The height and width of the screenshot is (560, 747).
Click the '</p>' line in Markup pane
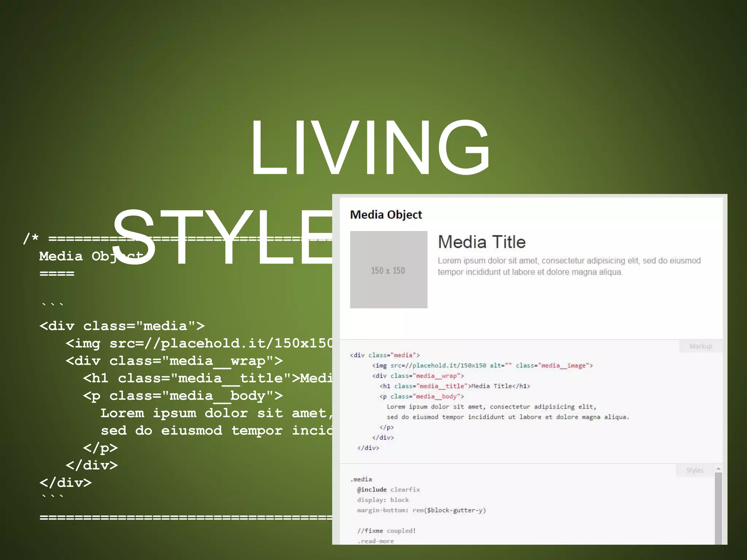pos(387,427)
